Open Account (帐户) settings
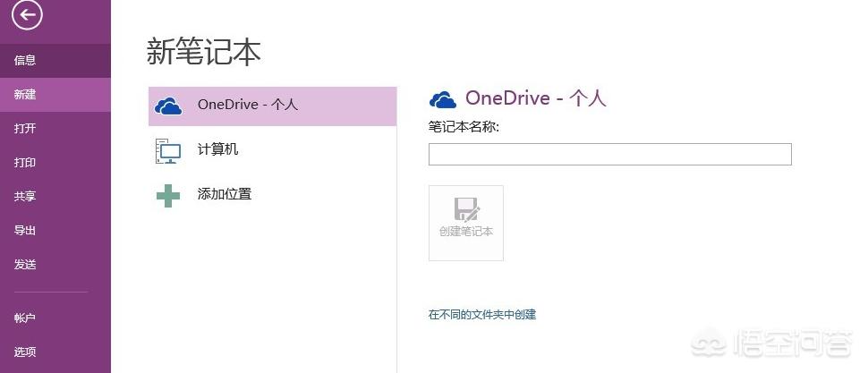868x373 pixels. [25, 318]
